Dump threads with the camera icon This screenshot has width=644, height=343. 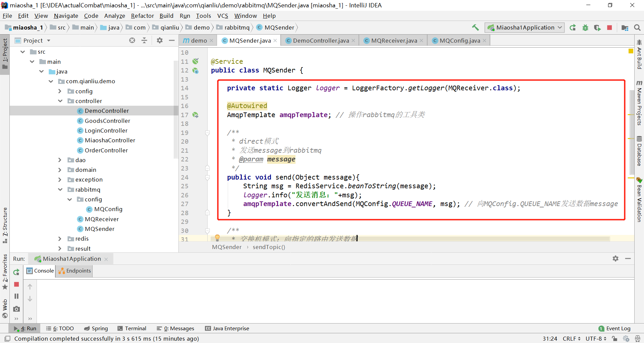(16, 309)
